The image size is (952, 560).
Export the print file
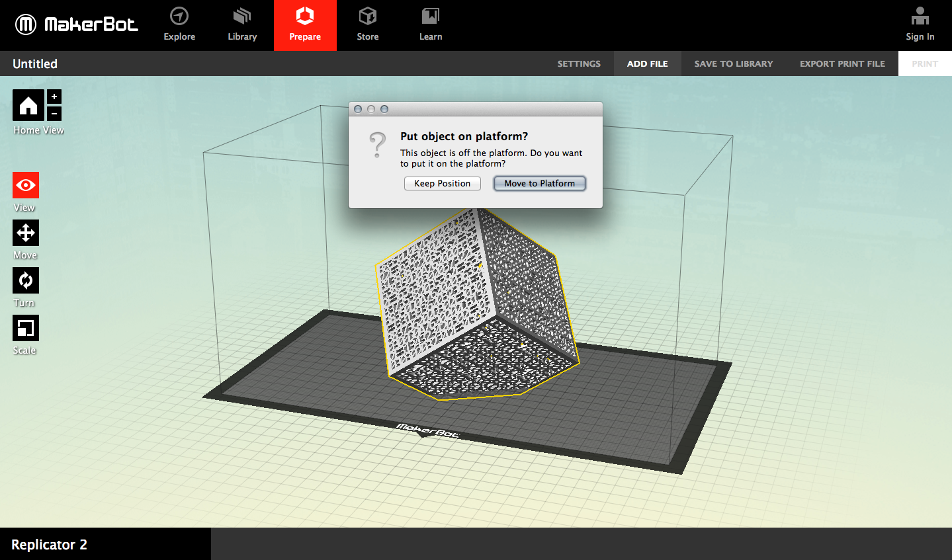(x=842, y=63)
